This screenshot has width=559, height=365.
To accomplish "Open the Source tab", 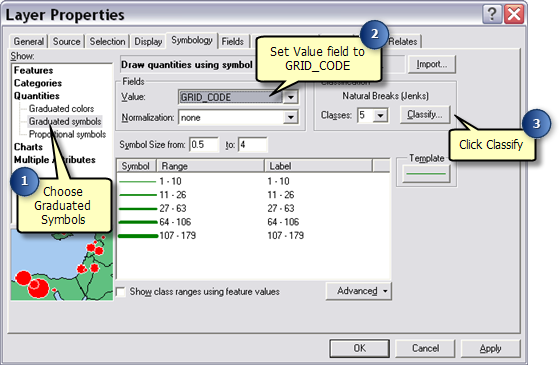I will point(67,41).
